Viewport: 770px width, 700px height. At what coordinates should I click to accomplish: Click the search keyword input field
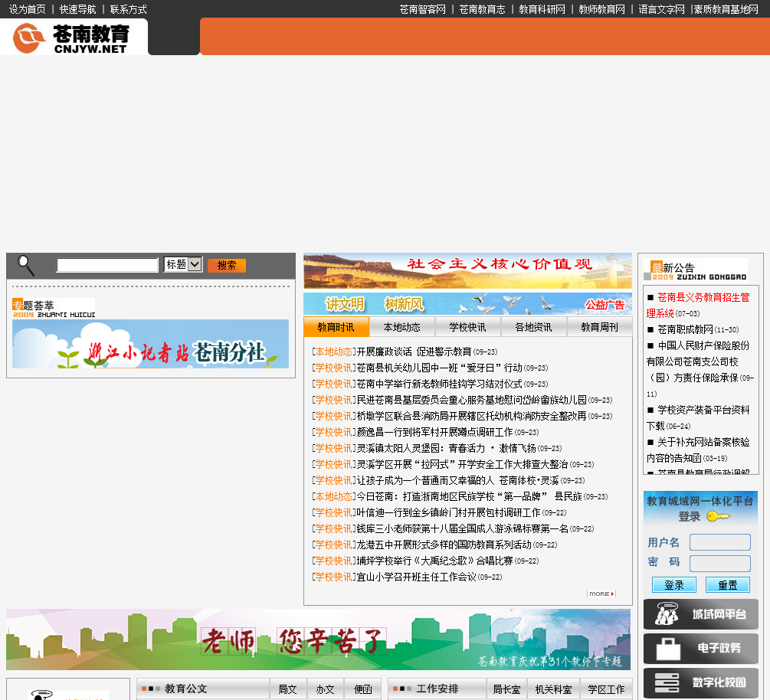coord(107,265)
